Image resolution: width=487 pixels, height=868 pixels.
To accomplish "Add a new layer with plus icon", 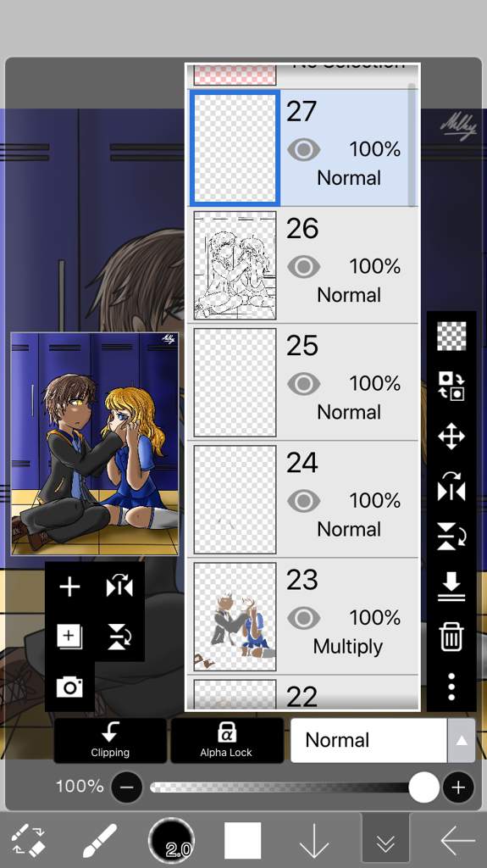I will pyautogui.click(x=69, y=587).
